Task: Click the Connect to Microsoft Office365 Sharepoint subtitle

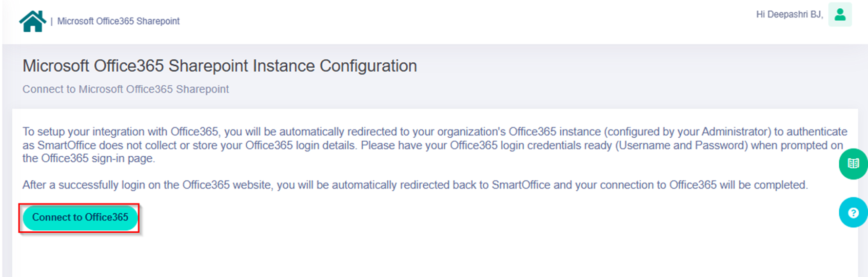Action: click(x=125, y=89)
